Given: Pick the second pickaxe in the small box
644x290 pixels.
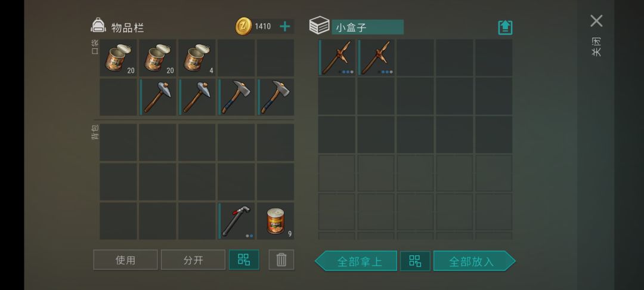Looking at the screenshot, I should click(376, 57).
